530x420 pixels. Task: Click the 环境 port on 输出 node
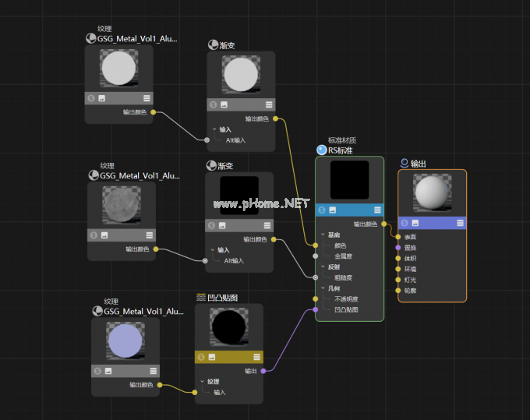(x=398, y=269)
